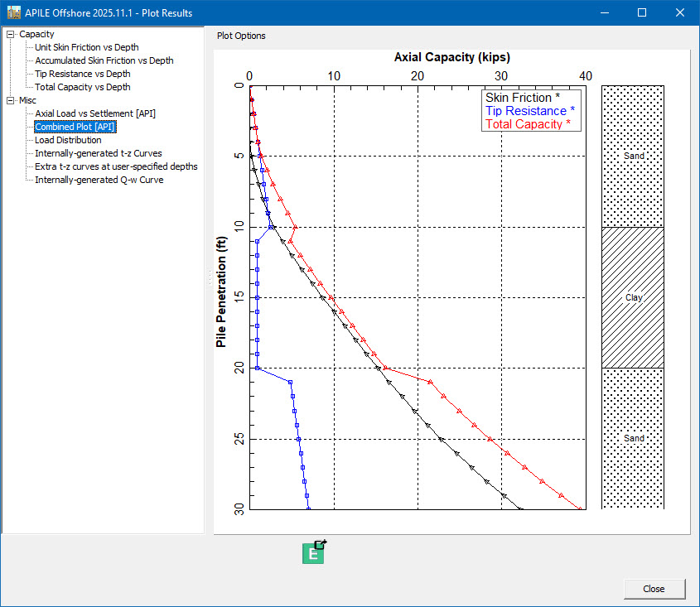Open Axial Load vs Settlement [API] plot
Viewport: 700px width, 607px height.
(x=95, y=113)
